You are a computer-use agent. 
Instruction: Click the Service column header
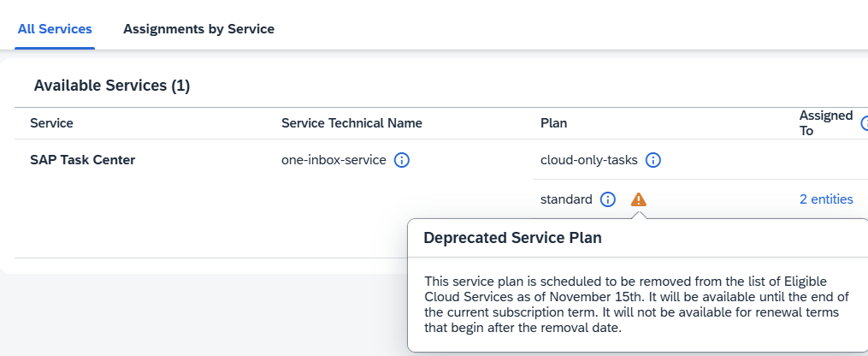click(x=51, y=123)
